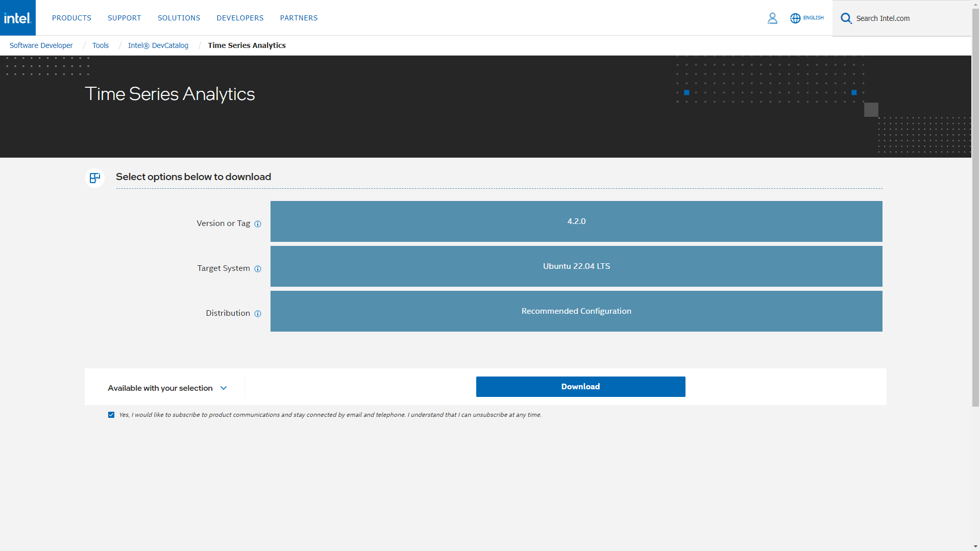Select version 4.2.0 option
This screenshot has width=980, height=551.
[576, 221]
